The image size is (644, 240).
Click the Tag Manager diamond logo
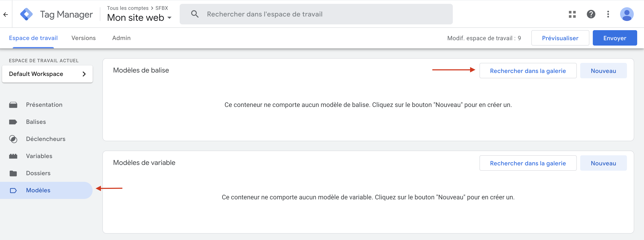coord(26,14)
